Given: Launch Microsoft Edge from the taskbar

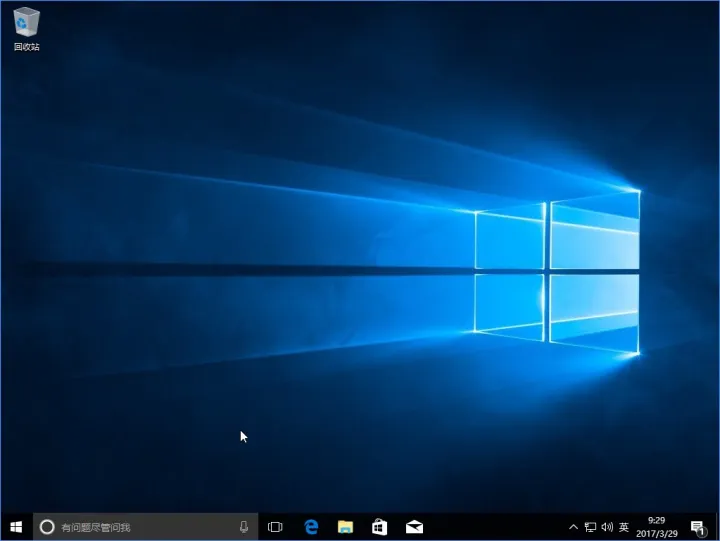Looking at the screenshot, I should [311, 527].
